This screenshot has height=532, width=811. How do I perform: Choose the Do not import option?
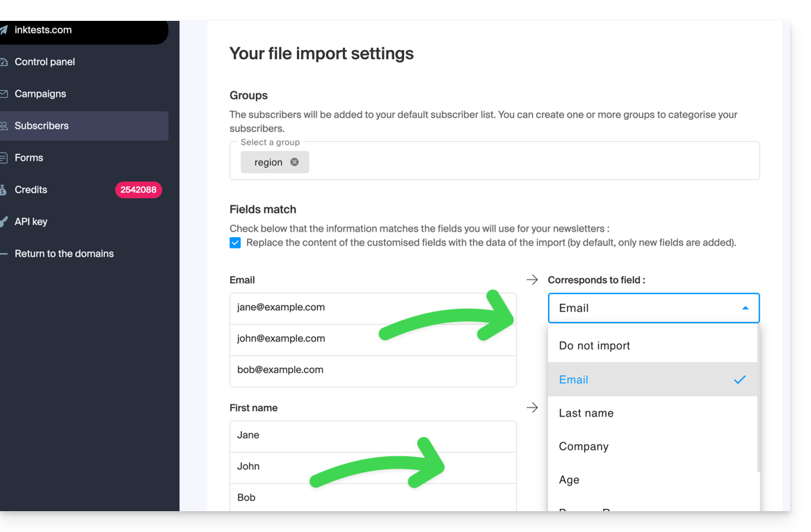594,346
